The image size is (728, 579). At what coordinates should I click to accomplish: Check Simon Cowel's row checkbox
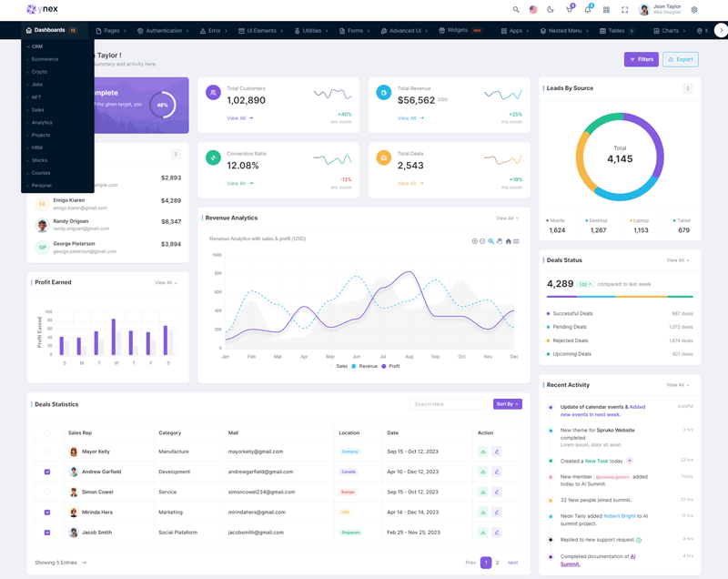click(x=47, y=492)
